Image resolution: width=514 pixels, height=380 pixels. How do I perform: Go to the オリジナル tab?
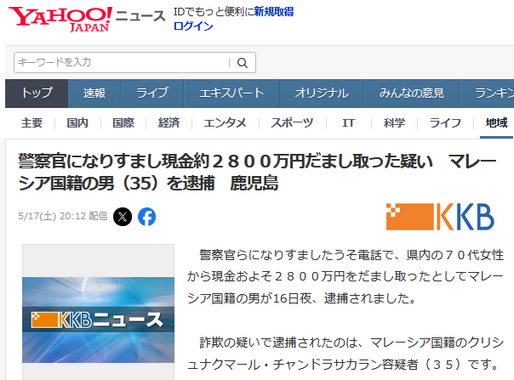click(x=321, y=93)
